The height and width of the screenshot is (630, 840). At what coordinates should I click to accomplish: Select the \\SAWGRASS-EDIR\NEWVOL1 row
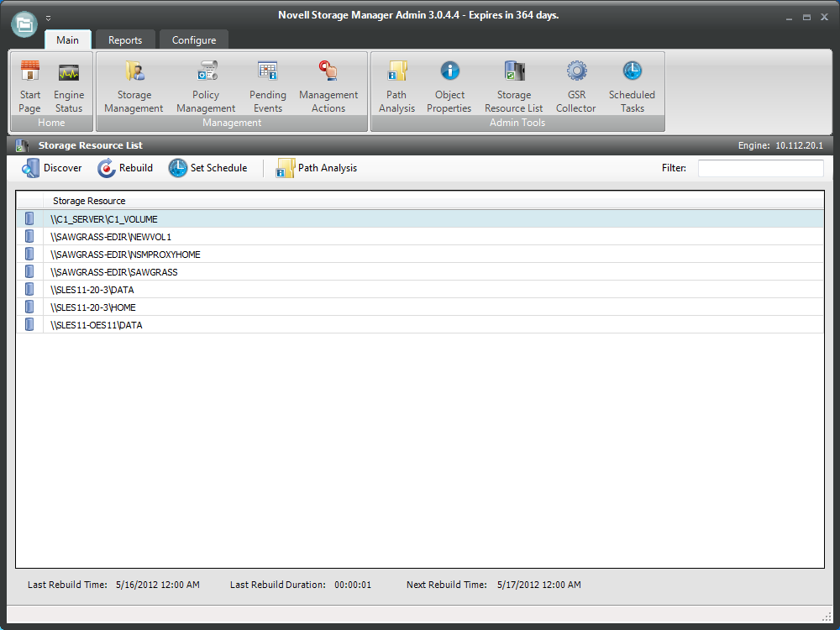420,237
